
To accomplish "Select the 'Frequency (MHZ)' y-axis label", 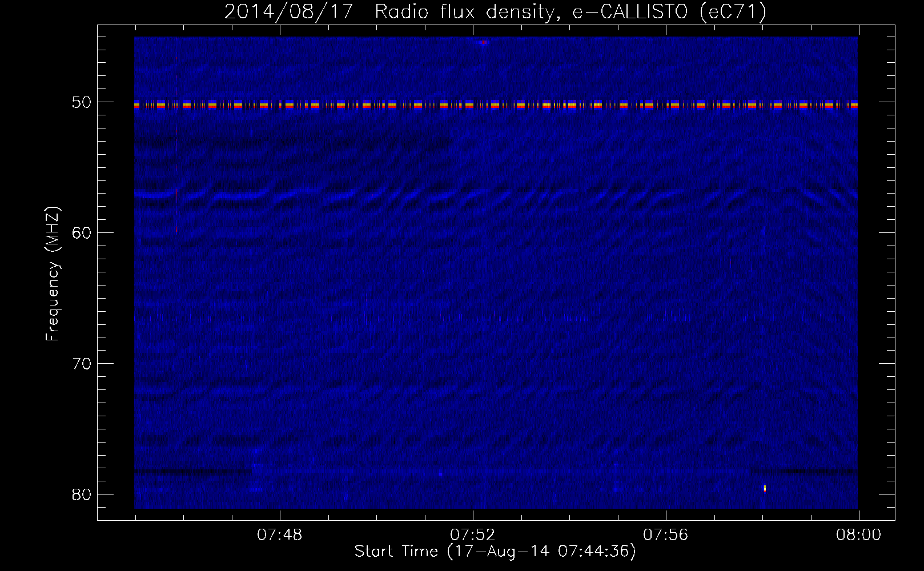I will point(52,274).
